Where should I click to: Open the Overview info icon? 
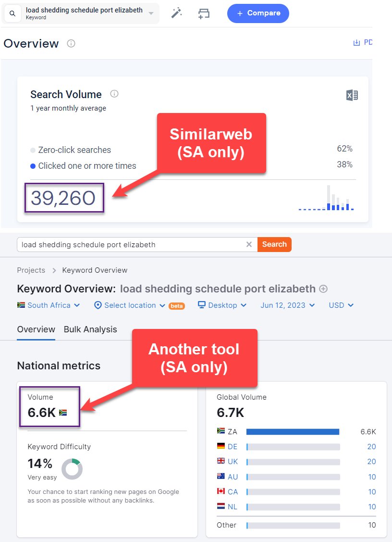coord(71,44)
